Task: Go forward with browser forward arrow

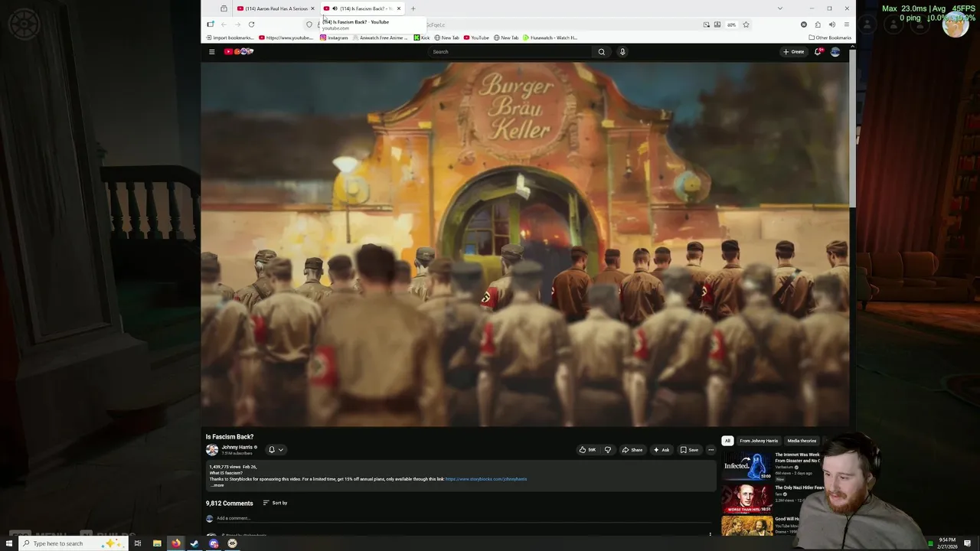Action: [237, 24]
